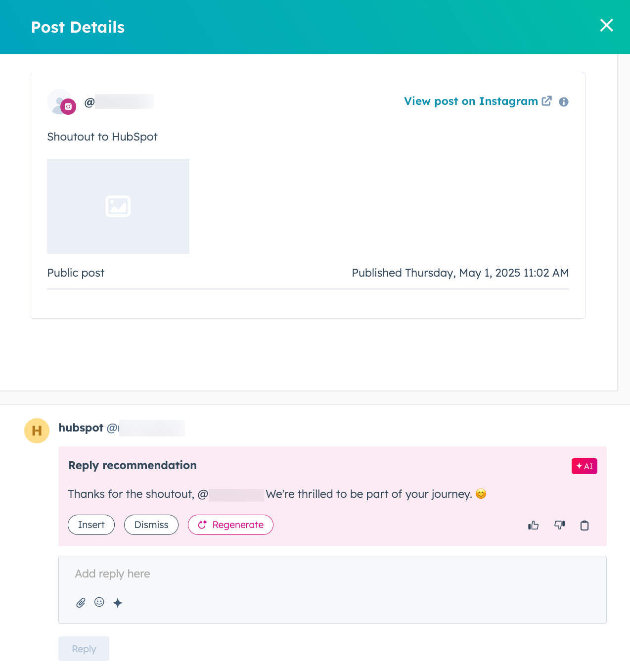Regenerate the AI reply recommendation
This screenshot has height=672, width=630.
230,525
